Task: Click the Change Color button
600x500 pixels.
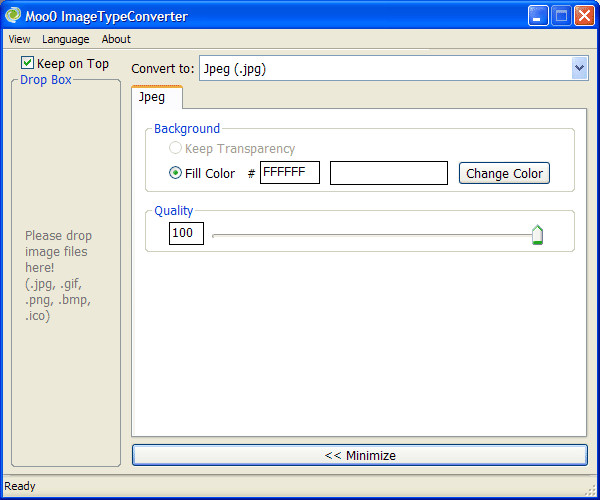Action: (x=504, y=173)
